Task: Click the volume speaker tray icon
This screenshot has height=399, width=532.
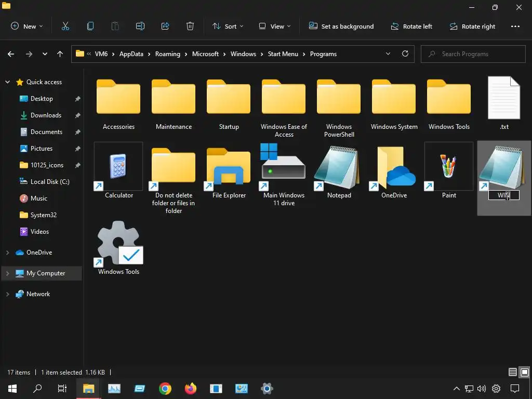Action: coord(482,389)
